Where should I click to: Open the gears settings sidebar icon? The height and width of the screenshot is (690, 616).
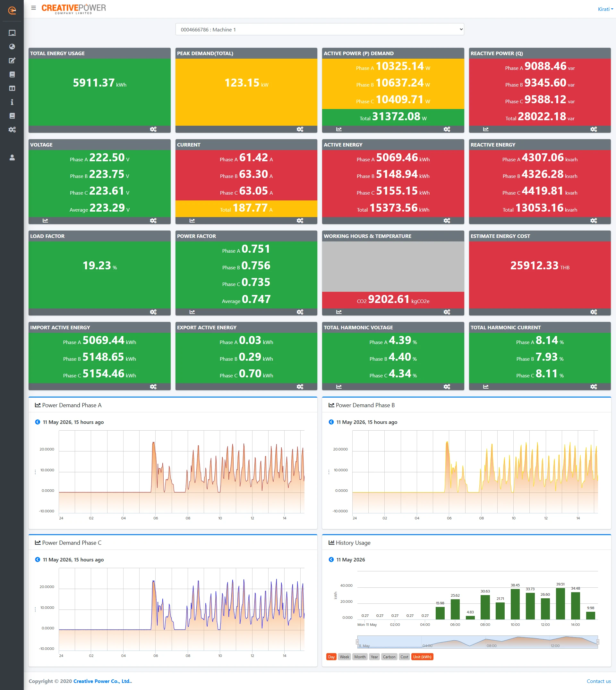pyautogui.click(x=12, y=130)
